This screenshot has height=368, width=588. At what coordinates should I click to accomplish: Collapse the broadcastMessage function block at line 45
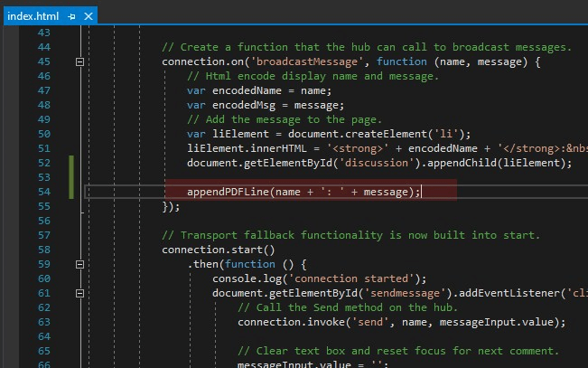pyautogui.click(x=79, y=61)
